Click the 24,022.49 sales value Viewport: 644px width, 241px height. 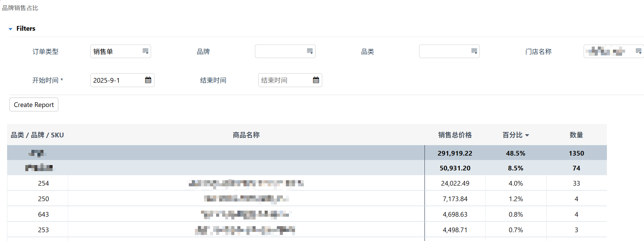pyautogui.click(x=455, y=183)
